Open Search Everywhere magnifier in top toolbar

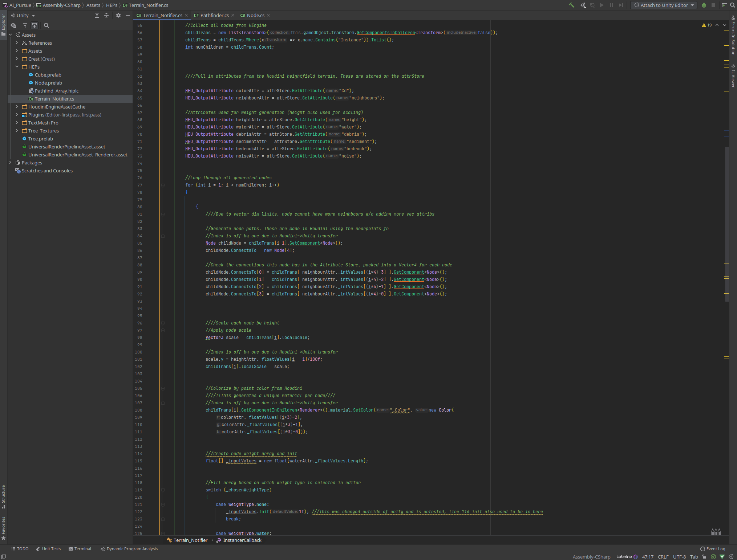(733, 5)
